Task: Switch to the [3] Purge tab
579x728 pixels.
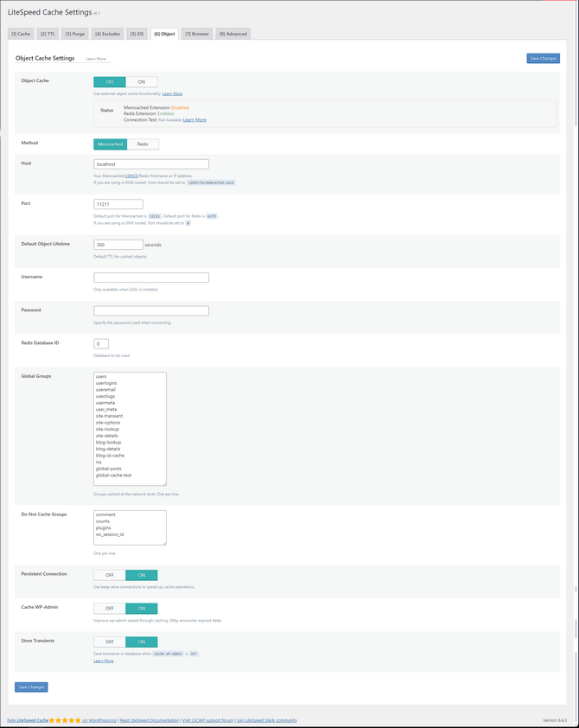Action: [x=75, y=34]
